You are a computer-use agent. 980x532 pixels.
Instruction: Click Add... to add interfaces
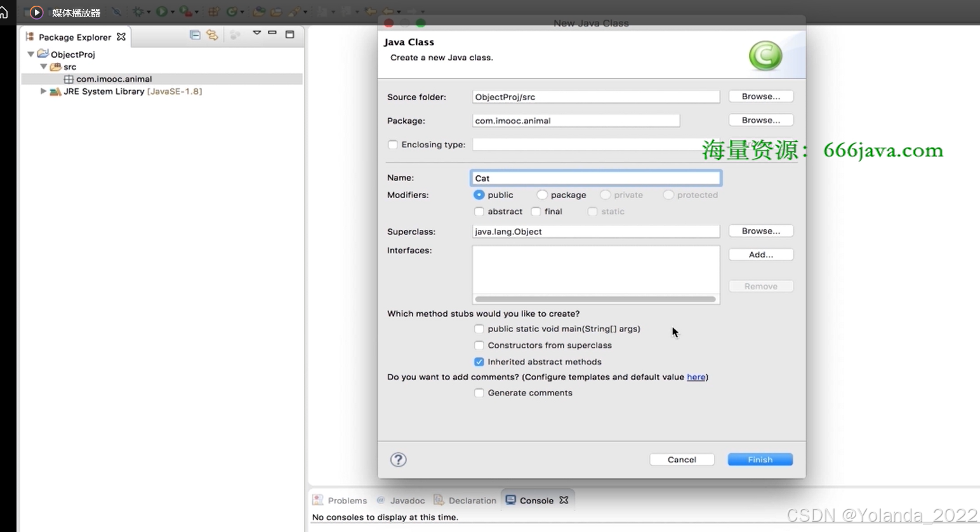coord(761,255)
